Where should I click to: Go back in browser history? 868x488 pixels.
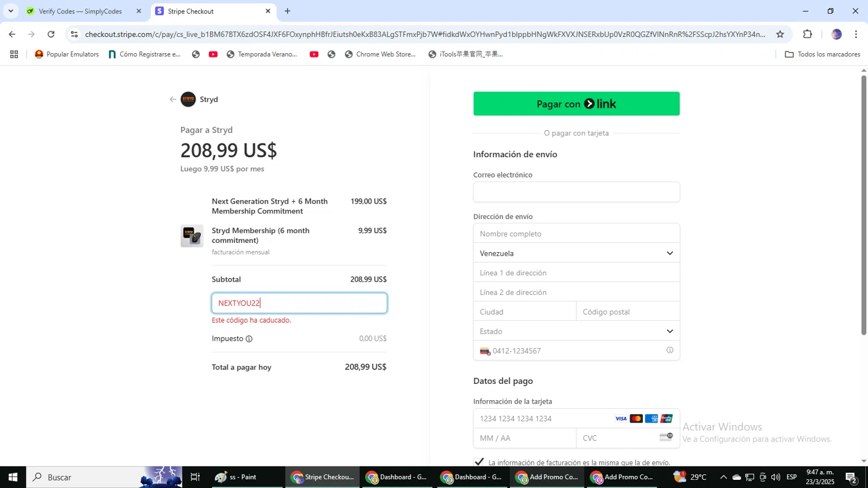click(12, 34)
